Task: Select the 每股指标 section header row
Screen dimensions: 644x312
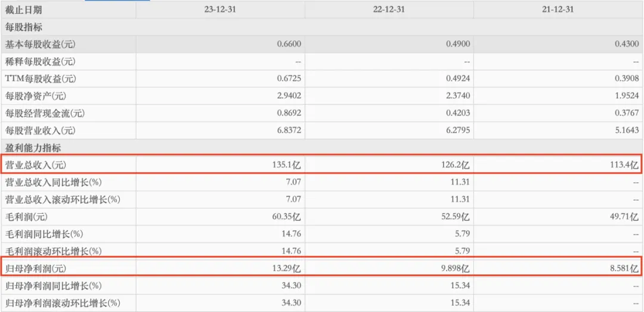Action: click(x=24, y=27)
